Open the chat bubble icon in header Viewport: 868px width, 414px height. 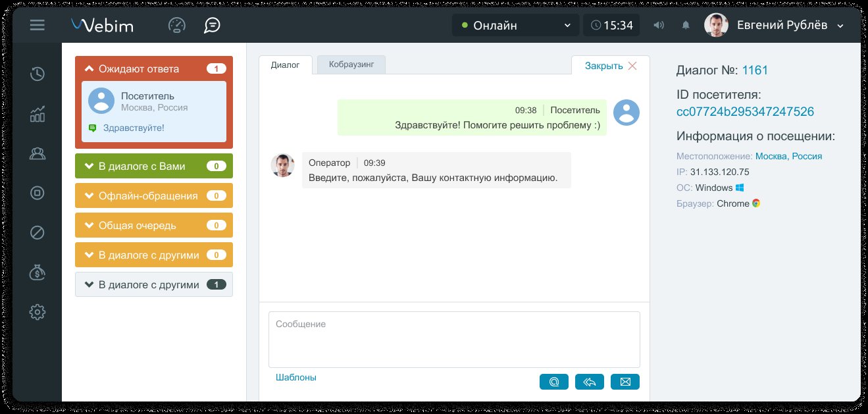point(212,26)
